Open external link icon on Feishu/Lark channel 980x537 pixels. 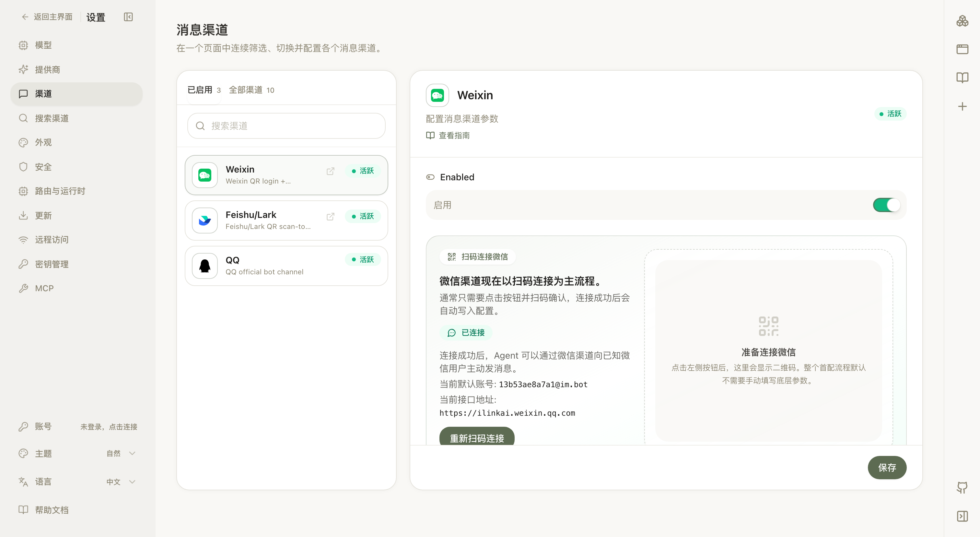click(x=330, y=217)
